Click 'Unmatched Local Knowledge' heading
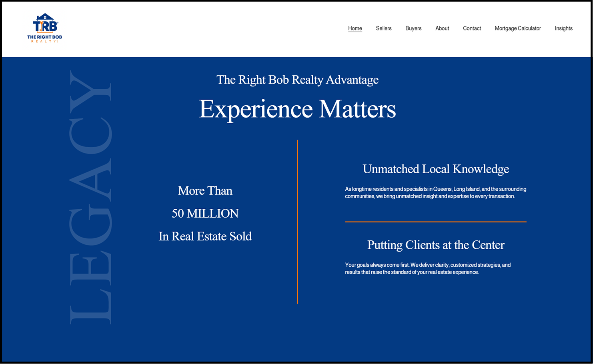The height and width of the screenshot is (364, 593). click(436, 169)
